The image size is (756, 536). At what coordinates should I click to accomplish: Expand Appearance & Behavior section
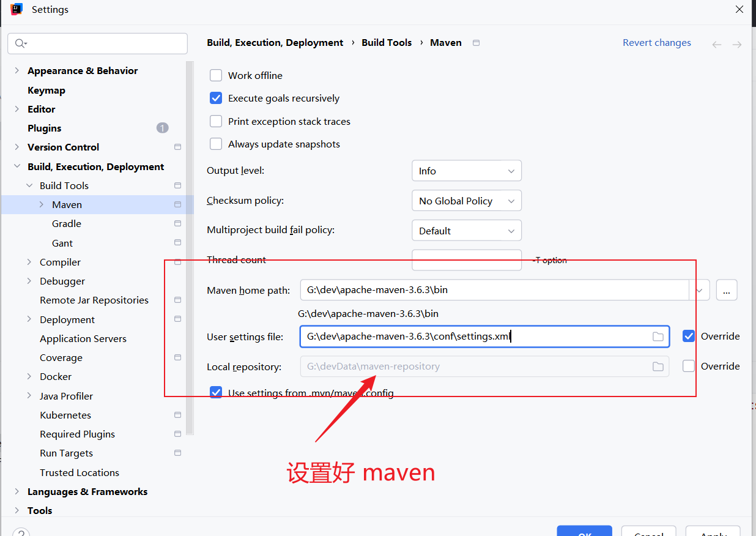17,70
